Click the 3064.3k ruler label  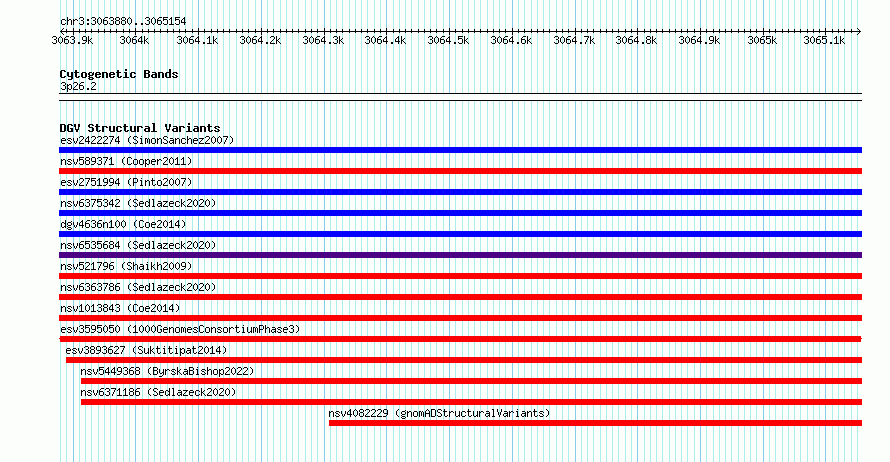click(x=323, y=41)
